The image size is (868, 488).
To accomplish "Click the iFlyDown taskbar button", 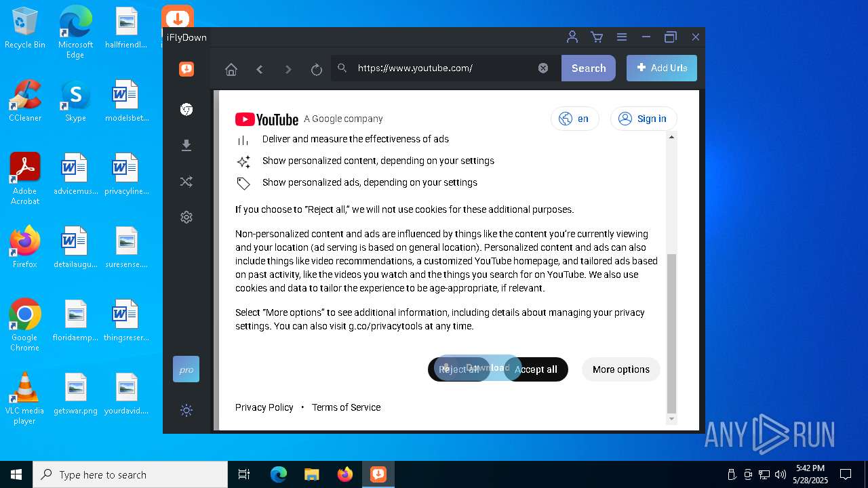I will 378,474.
